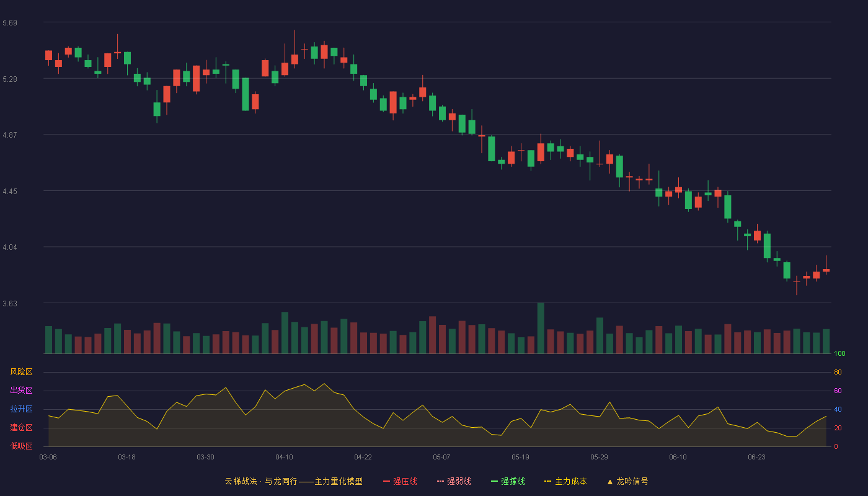
Task: Click the 03-06 date label
Action: (x=48, y=457)
